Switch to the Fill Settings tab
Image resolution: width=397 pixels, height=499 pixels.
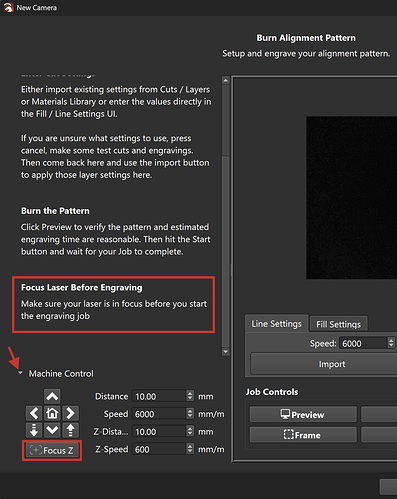[x=338, y=324]
